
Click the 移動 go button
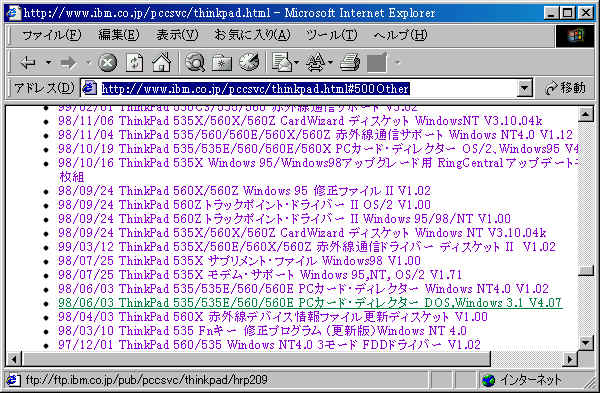click(566, 88)
